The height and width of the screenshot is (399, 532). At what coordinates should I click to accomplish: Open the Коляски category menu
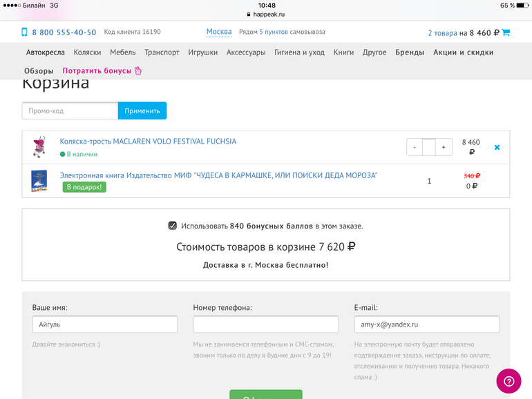click(x=88, y=52)
